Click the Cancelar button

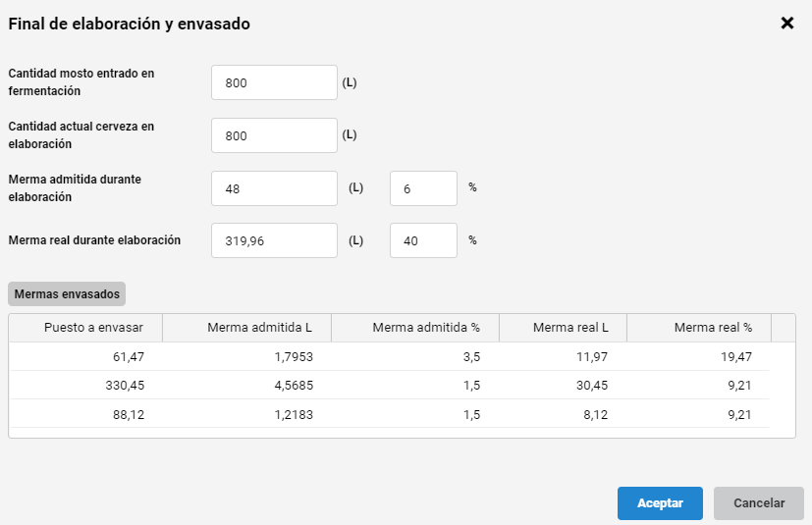[759, 502]
